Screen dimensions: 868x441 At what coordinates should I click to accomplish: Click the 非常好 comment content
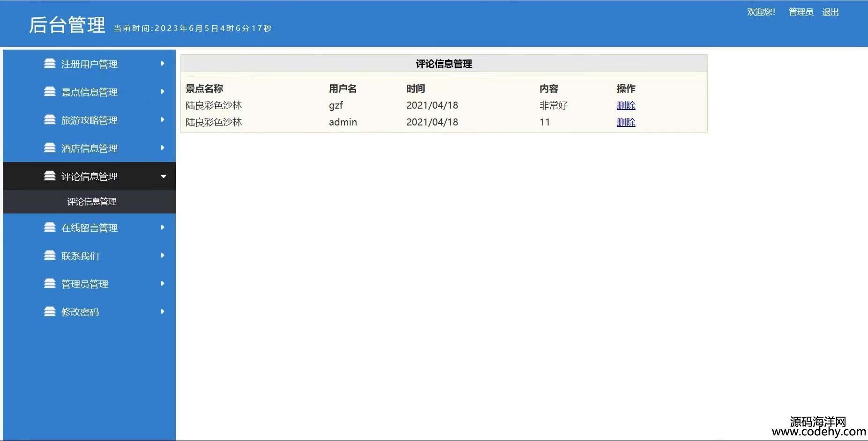[x=554, y=105]
